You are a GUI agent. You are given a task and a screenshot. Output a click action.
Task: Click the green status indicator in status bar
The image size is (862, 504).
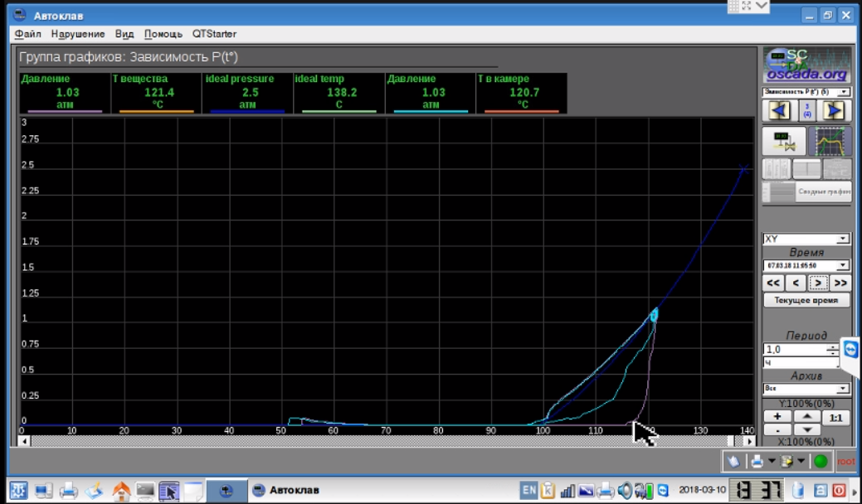tap(820, 461)
